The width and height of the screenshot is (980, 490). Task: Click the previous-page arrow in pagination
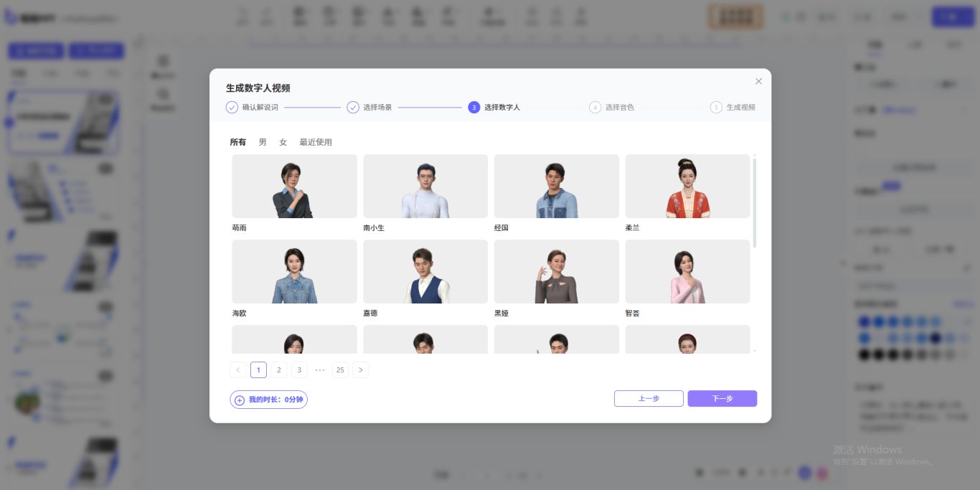coord(237,369)
